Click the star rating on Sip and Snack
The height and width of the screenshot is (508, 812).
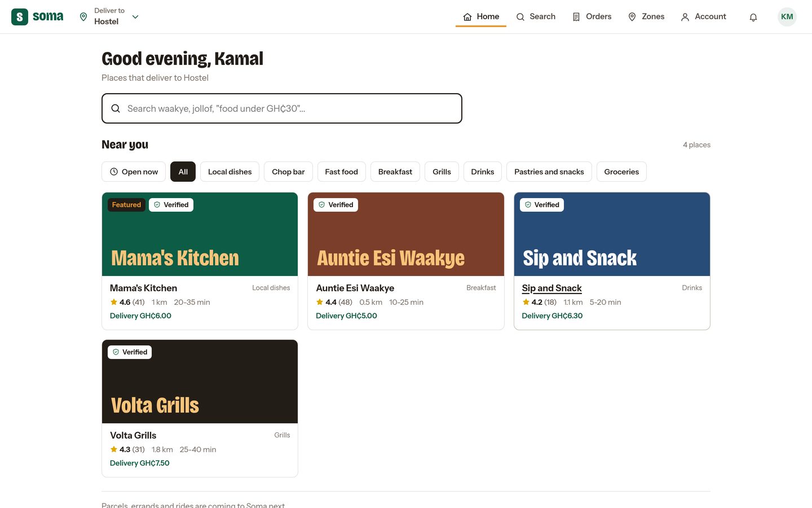point(539,303)
